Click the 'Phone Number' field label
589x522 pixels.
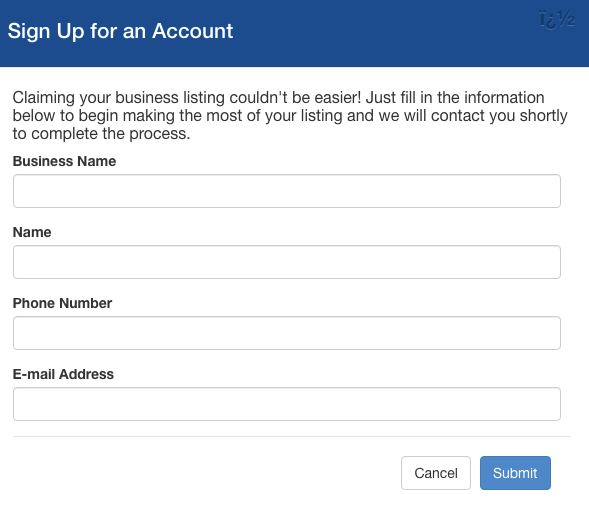click(x=62, y=303)
